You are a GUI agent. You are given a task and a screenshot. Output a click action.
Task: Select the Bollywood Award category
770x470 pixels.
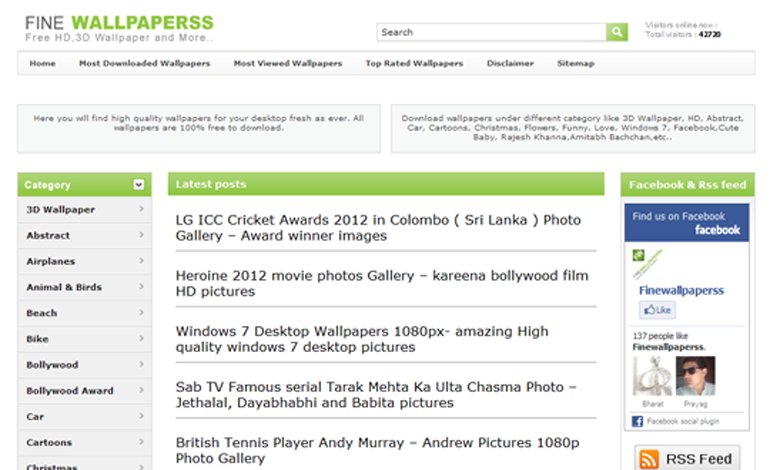tap(70, 391)
